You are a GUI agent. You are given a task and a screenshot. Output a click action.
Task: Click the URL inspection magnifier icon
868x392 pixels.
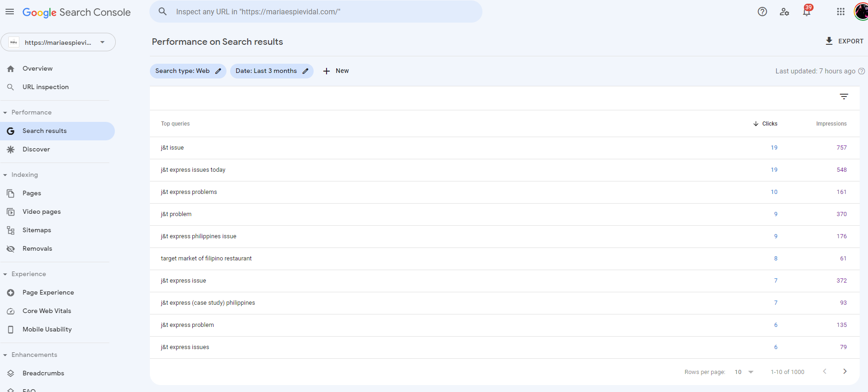pyautogui.click(x=11, y=87)
